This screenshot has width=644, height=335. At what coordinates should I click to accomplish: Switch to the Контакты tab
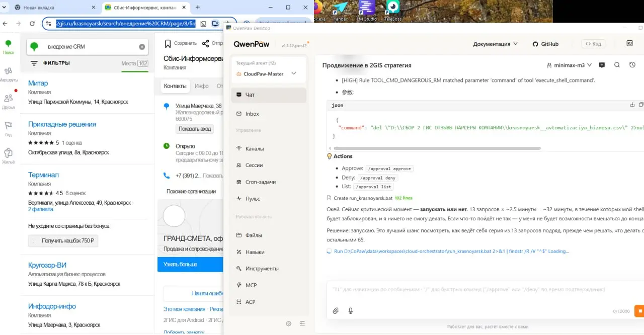pos(175,86)
